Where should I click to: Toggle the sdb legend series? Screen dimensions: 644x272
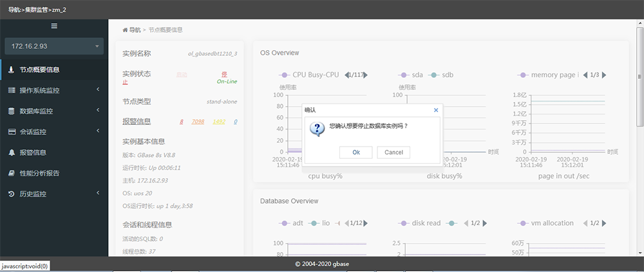(440, 75)
